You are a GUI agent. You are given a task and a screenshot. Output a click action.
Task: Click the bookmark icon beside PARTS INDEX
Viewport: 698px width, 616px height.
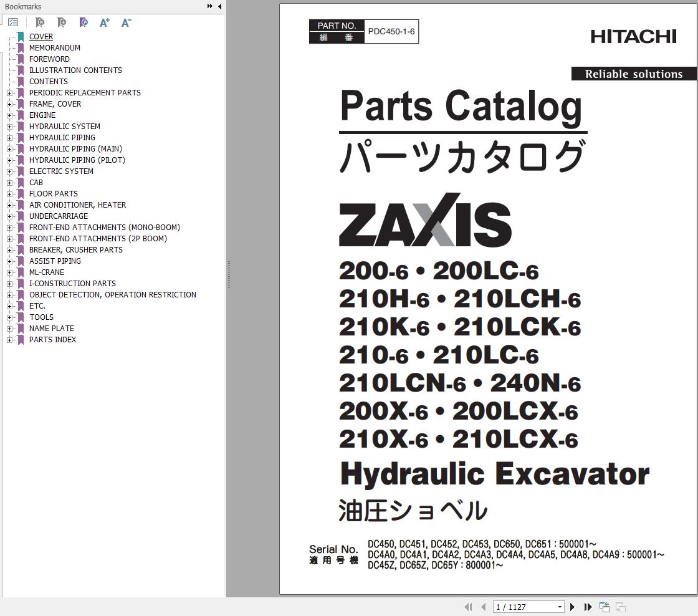(21, 340)
